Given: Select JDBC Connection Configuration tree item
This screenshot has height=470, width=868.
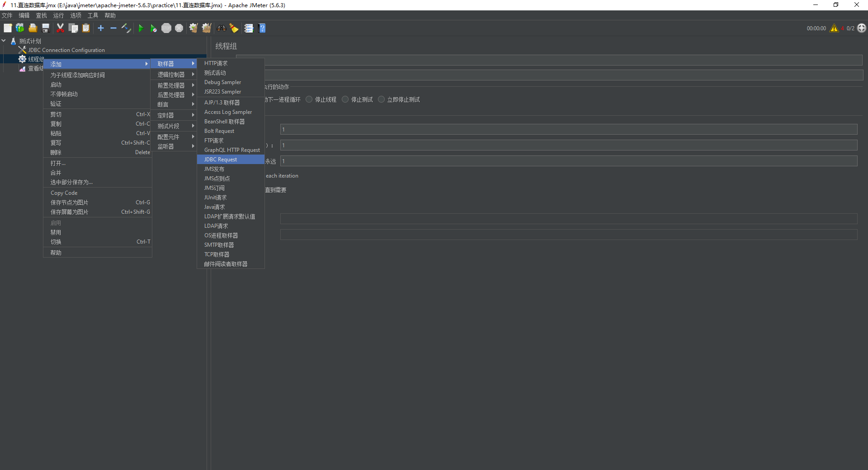Looking at the screenshot, I should (66, 50).
